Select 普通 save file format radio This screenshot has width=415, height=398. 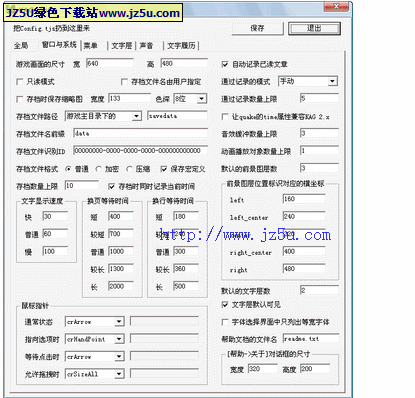pos(68,169)
